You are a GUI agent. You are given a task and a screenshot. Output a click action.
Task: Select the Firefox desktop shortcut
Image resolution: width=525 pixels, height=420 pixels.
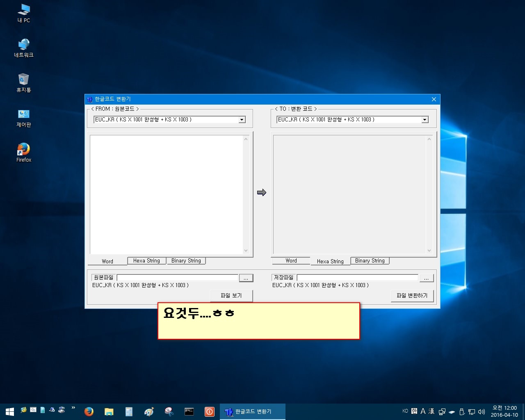(x=24, y=153)
